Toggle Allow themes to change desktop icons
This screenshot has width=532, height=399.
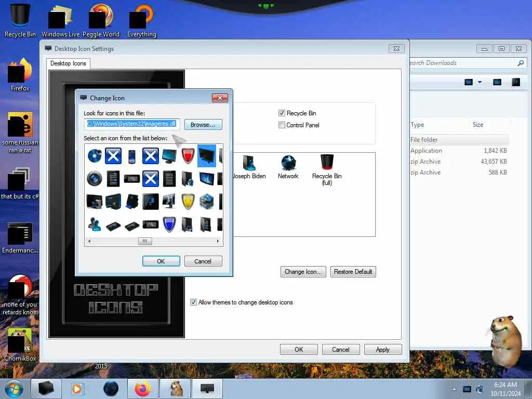[x=193, y=302]
